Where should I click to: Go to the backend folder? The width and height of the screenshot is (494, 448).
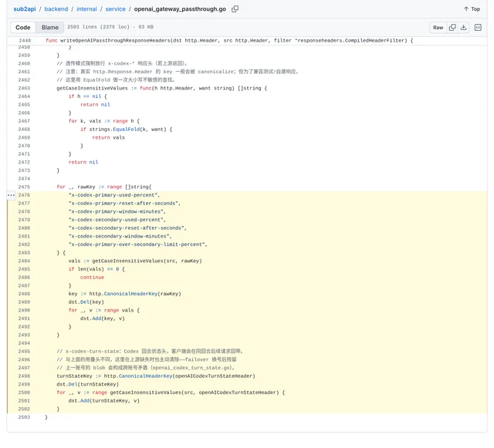(x=56, y=8)
